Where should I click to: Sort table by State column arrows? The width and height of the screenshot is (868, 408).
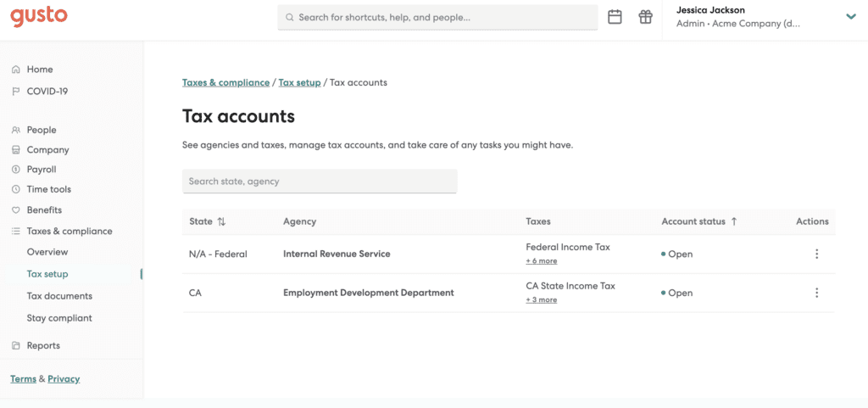click(221, 221)
